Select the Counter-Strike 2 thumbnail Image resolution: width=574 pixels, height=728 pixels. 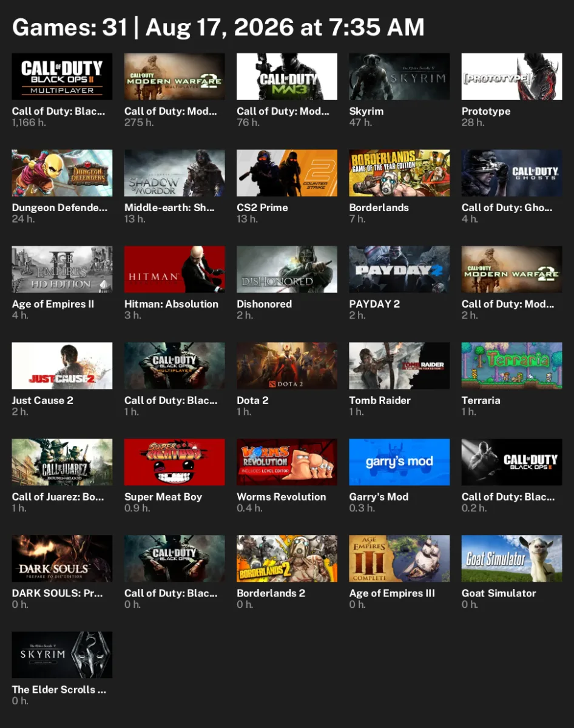(287, 173)
